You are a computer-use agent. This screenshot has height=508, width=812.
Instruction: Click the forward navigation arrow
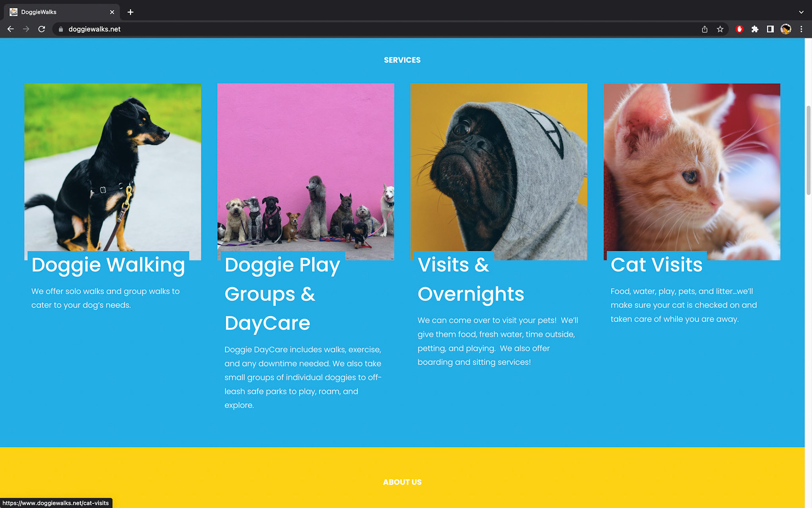(x=26, y=29)
